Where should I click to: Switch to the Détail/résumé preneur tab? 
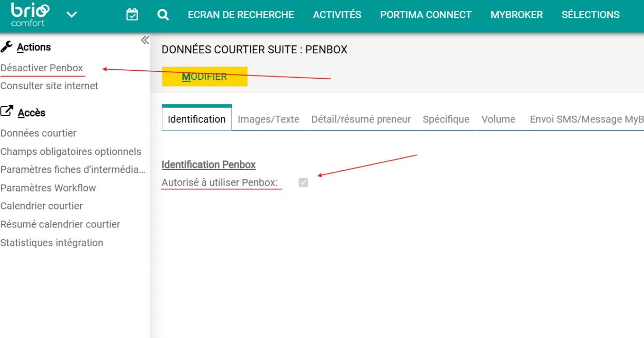pos(361,119)
